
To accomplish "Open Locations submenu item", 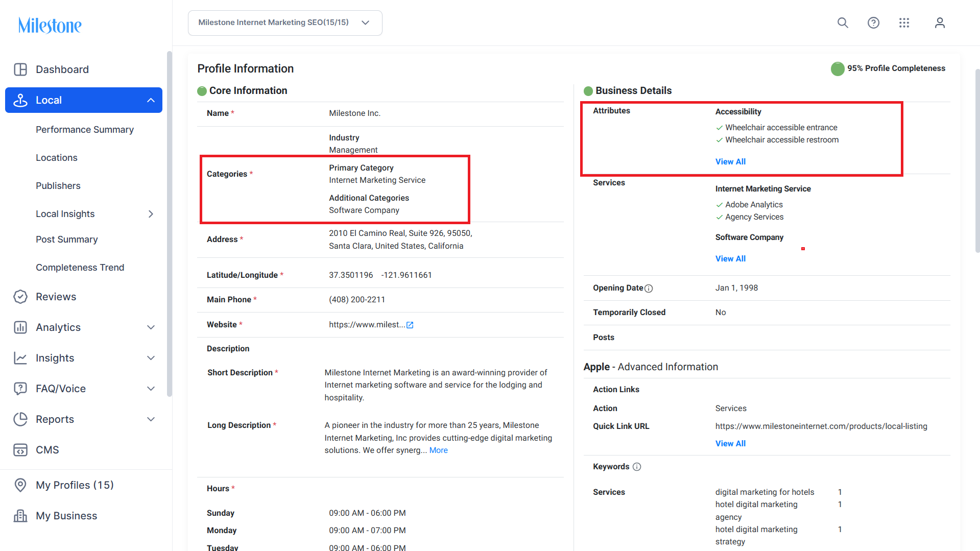I will point(57,158).
